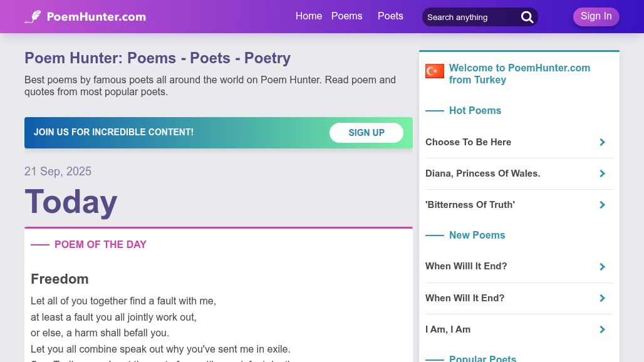The image size is (644, 362).
Task: Open the Home menu item
Action: click(x=308, y=16)
